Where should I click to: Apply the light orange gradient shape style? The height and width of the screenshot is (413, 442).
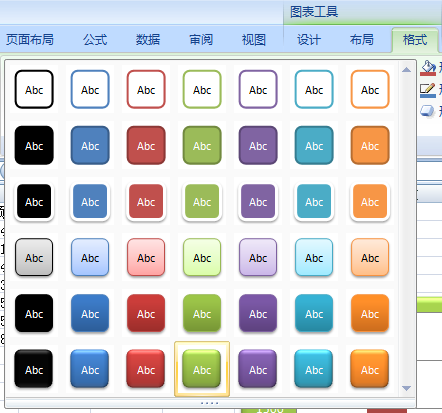coord(370,257)
